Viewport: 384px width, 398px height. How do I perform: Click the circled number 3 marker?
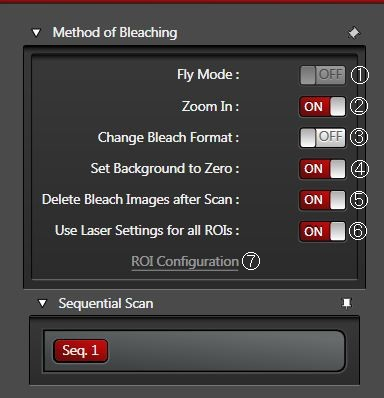click(x=359, y=137)
